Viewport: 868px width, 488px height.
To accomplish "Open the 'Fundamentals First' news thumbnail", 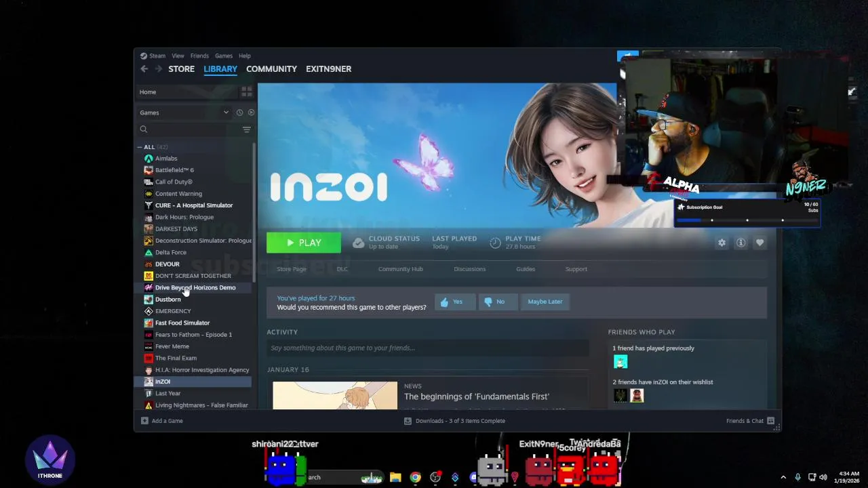I will coord(335,396).
